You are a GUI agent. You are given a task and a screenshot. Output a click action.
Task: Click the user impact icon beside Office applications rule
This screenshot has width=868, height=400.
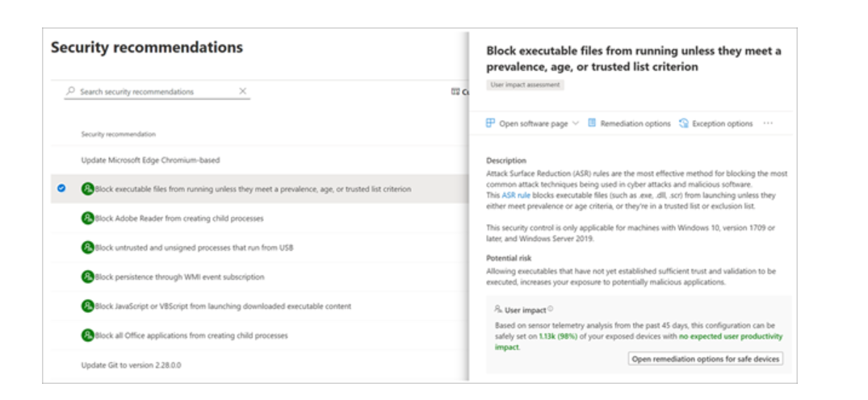(87, 335)
